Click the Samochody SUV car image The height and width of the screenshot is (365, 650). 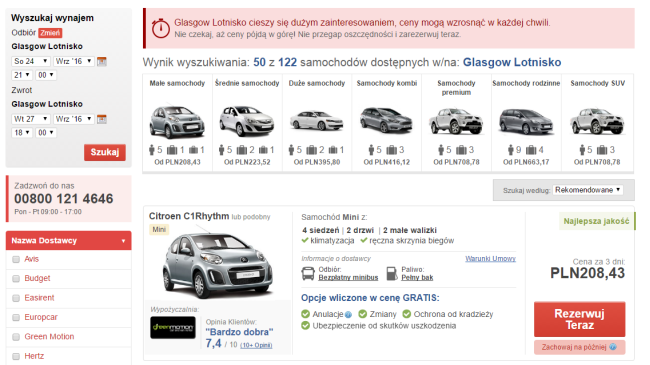(597, 121)
